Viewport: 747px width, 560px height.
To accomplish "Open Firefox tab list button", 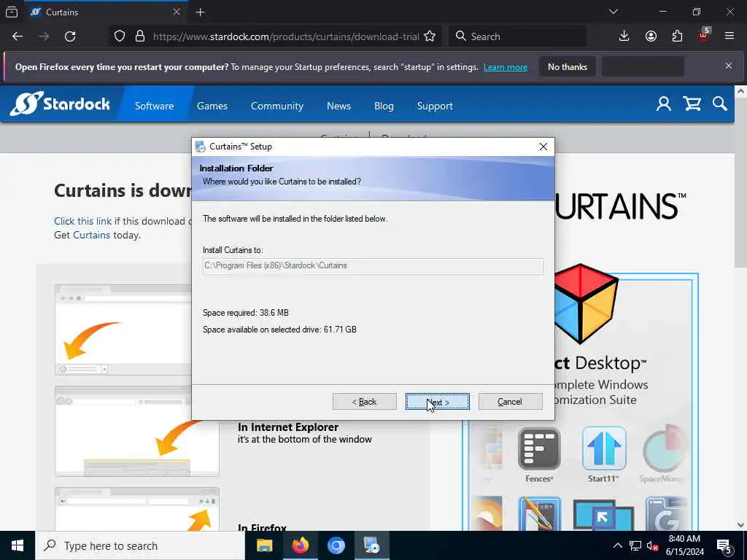I will click(x=12, y=12).
